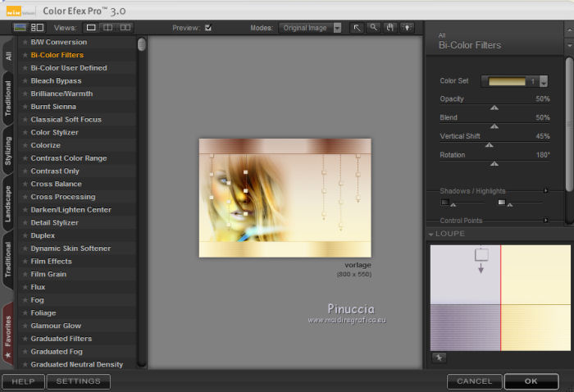Select the arrow pointer tool

pos(357,28)
